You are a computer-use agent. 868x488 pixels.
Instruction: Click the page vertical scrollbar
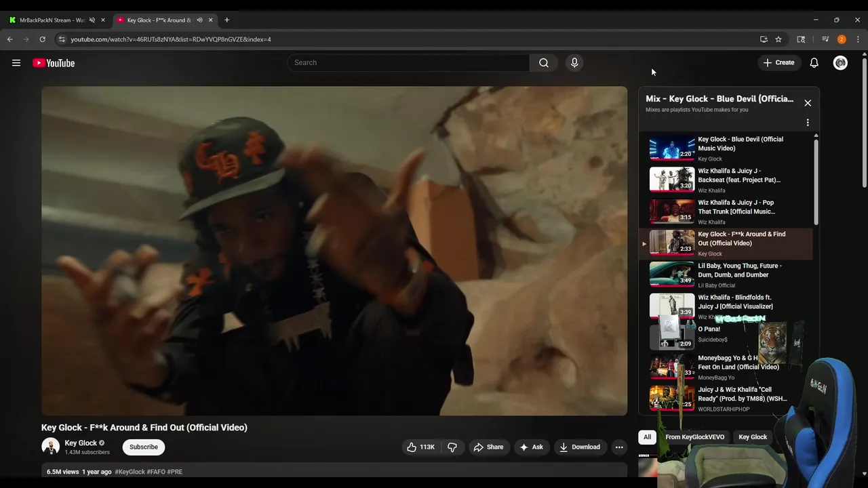pos(863,122)
